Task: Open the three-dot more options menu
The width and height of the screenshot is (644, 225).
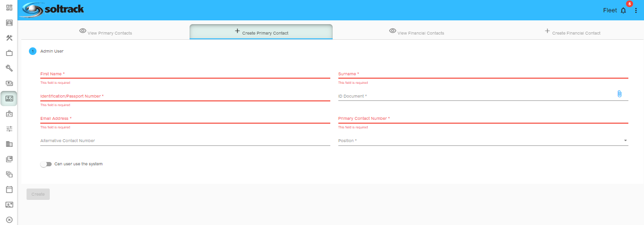Action: pyautogui.click(x=636, y=10)
